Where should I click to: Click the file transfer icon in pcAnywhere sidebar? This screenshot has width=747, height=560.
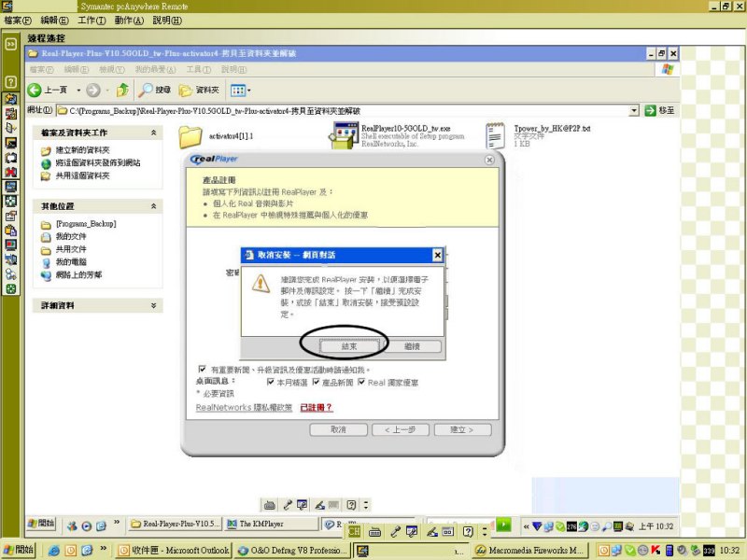[11, 113]
